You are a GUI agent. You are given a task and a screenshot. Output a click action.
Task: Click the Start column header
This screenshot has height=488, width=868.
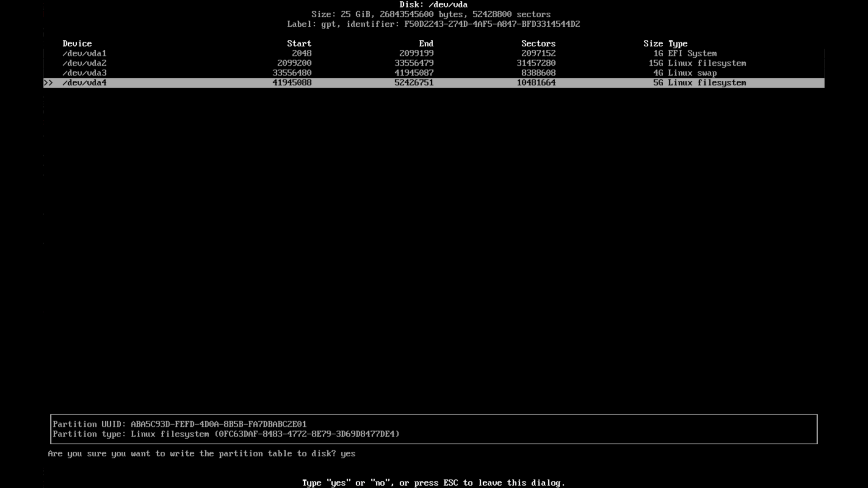299,43
